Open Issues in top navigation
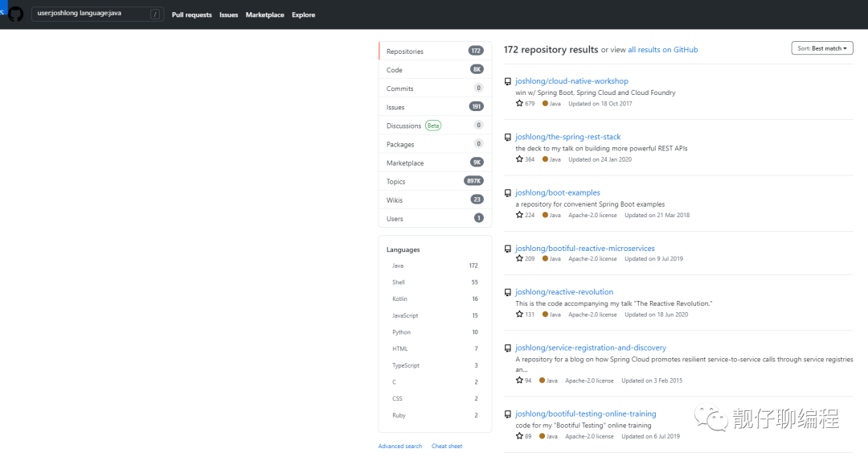This screenshot has width=868, height=457. pos(228,15)
